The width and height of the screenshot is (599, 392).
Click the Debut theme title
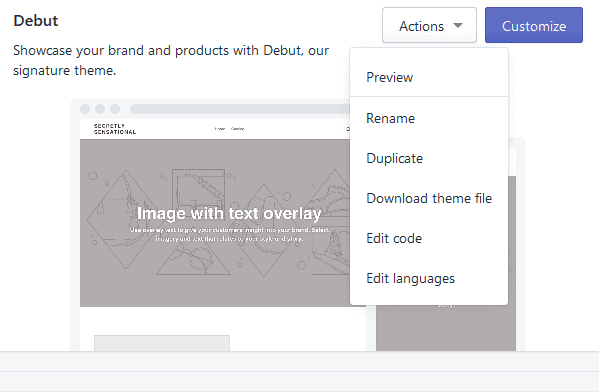point(36,21)
